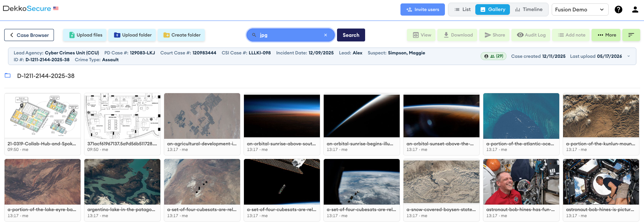Click CSI Case # LLLKI-098 text
The width and height of the screenshot is (644, 224).
[x=246, y=53]
